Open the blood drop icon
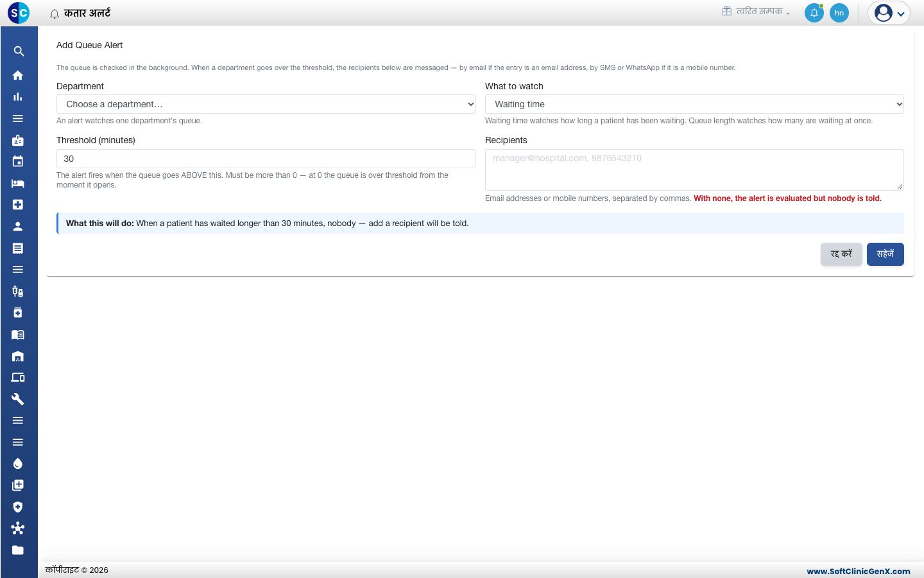Screen dimensions: 924x578 point(18,464)
